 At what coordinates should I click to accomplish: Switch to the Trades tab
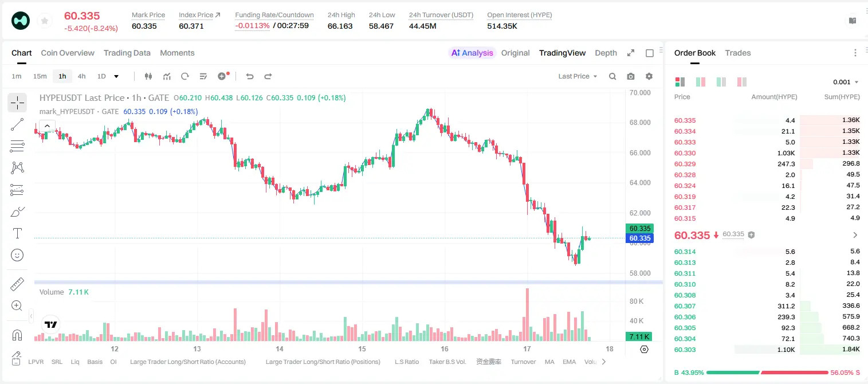pyautogui.click(x=738, y=53)
